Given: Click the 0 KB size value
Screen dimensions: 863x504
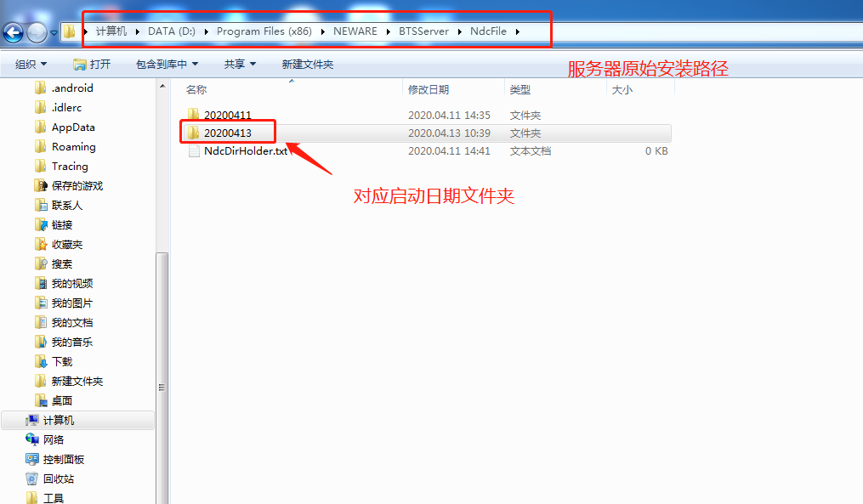Looking at the screenshot, I should [656, 150].
